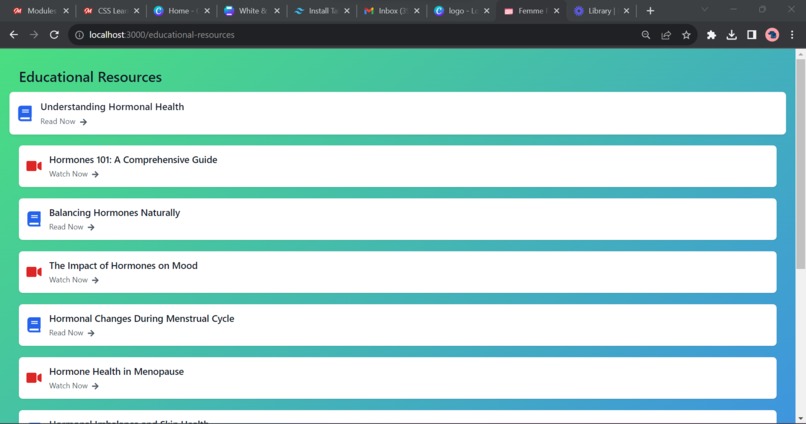Click the browser forward arrow

click(34, 35)
